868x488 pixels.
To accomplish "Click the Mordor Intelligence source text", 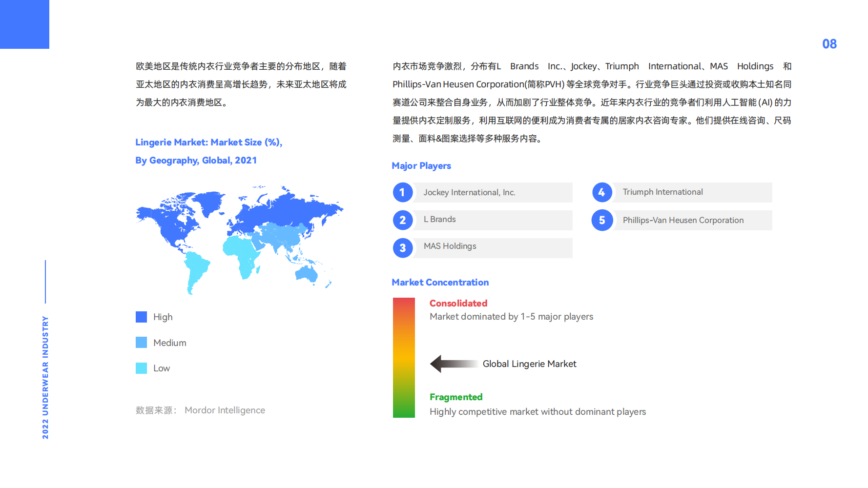I will click(225, 410).
